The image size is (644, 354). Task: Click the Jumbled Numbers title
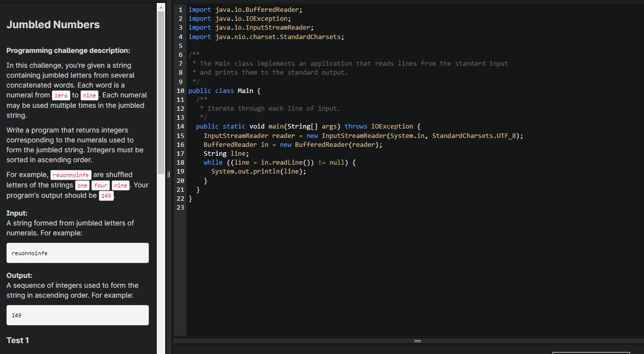[x=53, y=24]
